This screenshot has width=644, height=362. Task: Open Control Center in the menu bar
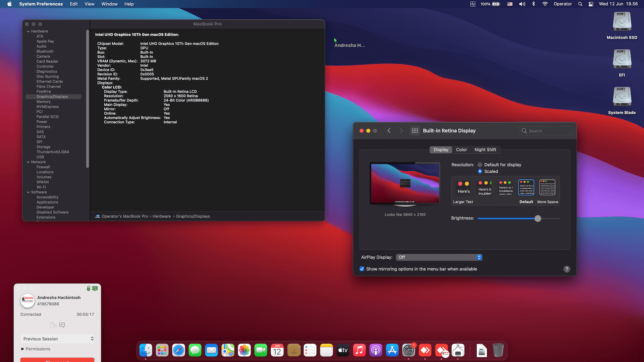pos(591,4)
